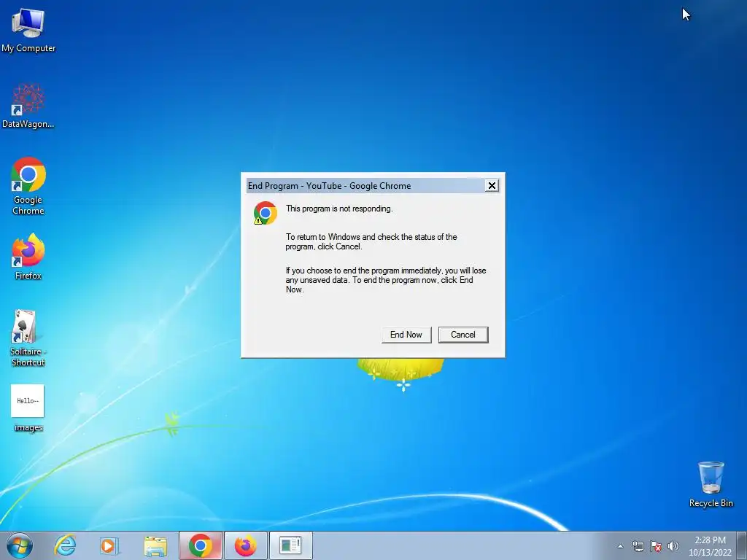Select the images file on desktop
The width and height of the screenshot is (747, 560).
point(28,408)
